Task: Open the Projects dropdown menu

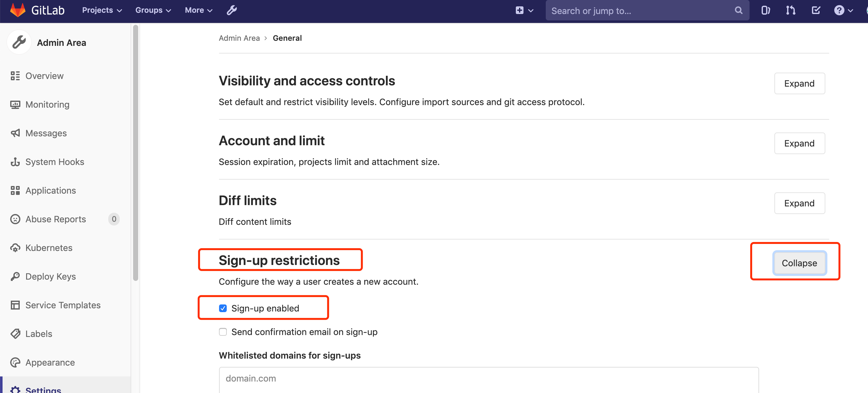Action: (x=102, y=10)
